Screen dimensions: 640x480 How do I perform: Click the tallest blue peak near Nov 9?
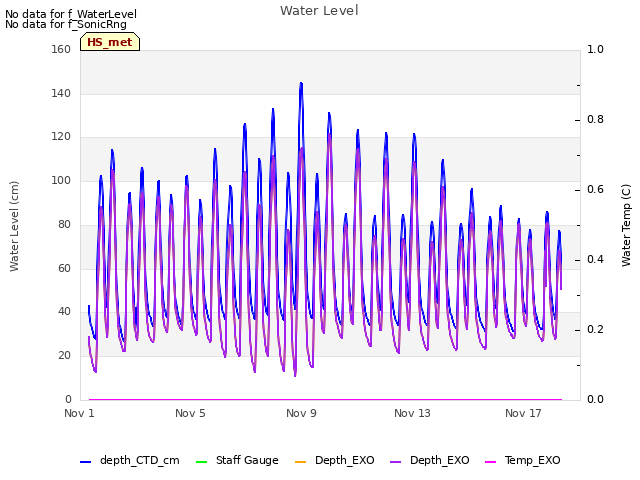pos(301,83)
